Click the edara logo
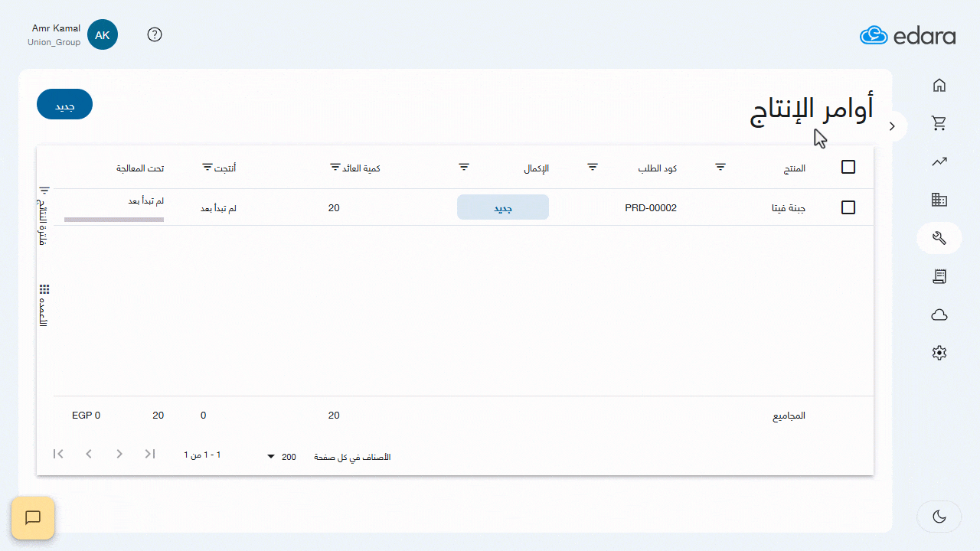 (x=907, y=35)
